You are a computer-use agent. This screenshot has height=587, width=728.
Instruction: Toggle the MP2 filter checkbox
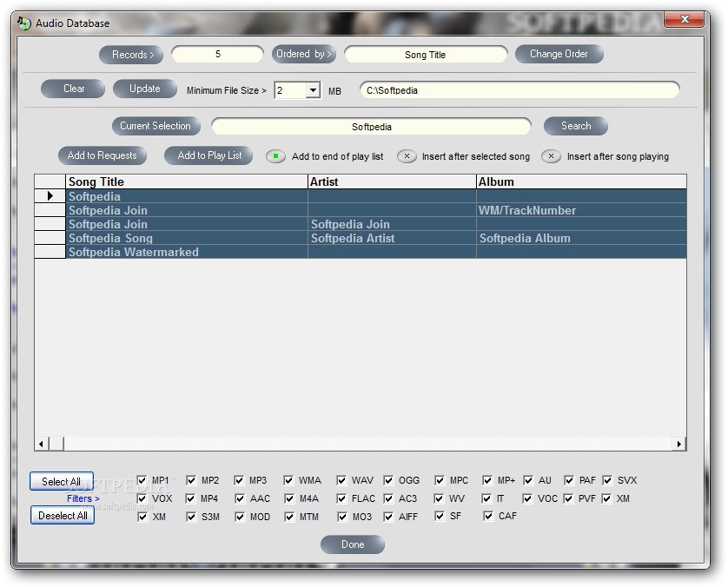(x=191, y=480)
